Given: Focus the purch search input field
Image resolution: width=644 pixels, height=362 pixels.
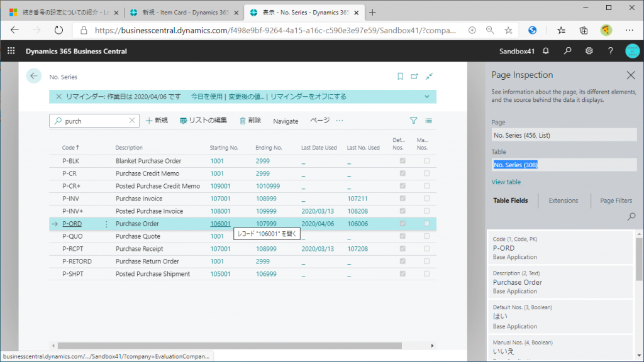Looking at the screenshot, I should (94, 121).
